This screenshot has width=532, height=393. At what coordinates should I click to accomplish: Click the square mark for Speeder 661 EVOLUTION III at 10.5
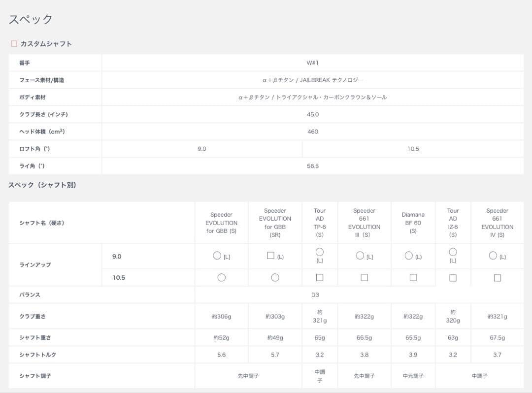[x=364, y=277]
